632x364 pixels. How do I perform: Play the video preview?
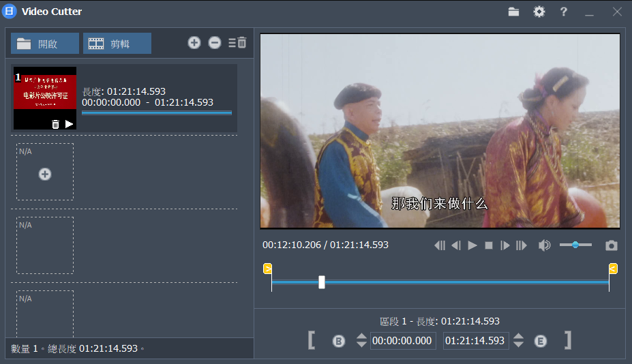tap(472, 245)
